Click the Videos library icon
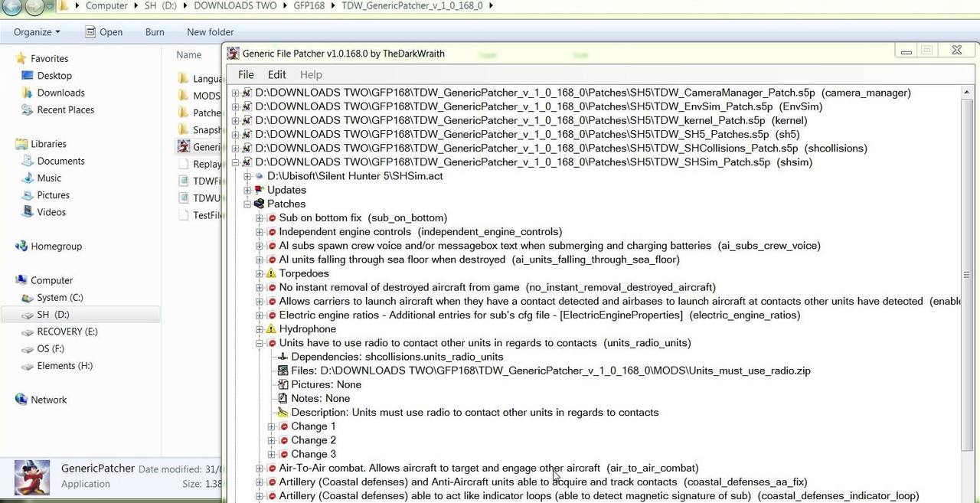980x503 pixels. 28,212
